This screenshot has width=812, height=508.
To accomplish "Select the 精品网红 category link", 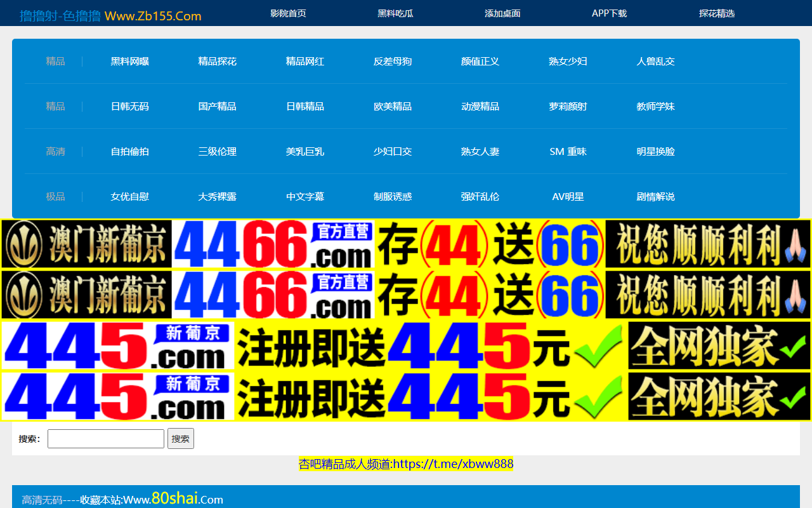I will pyautogui.click(x=305, y=62).
